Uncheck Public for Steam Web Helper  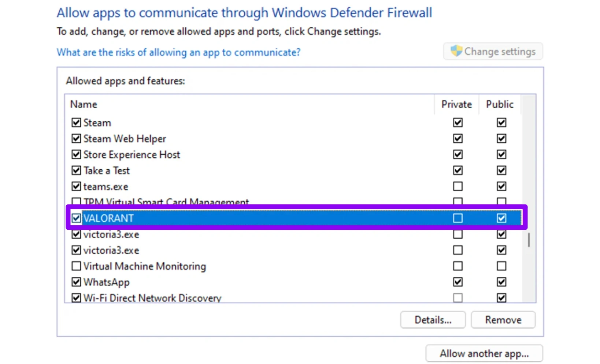click(x=501, y=139)
